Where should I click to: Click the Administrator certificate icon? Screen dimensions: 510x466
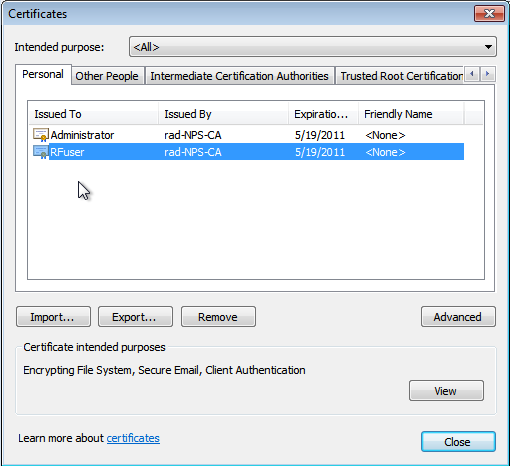click(41, 135)
